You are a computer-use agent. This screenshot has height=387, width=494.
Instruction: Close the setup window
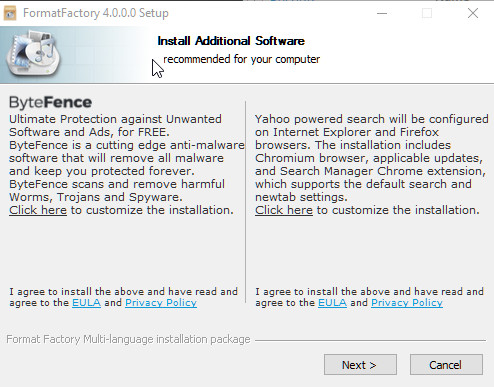(473, 13)
